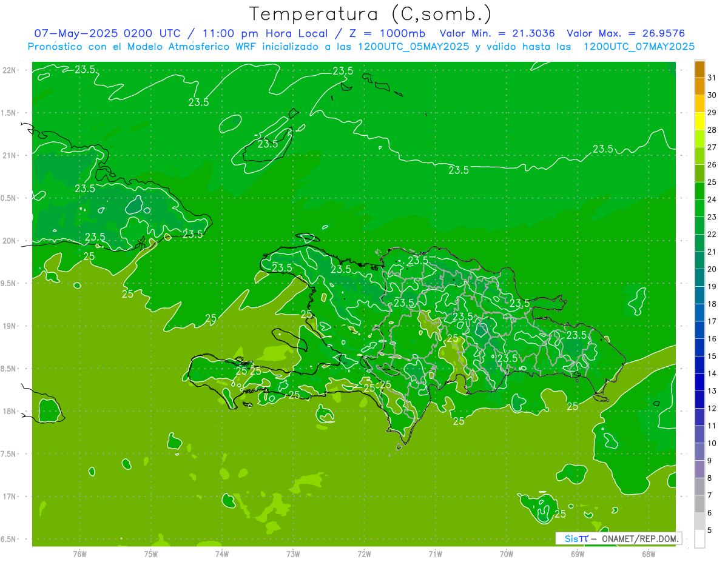Click the '70W' longitude axis label
The image size is (728, 562).
(x=507, y=554)
